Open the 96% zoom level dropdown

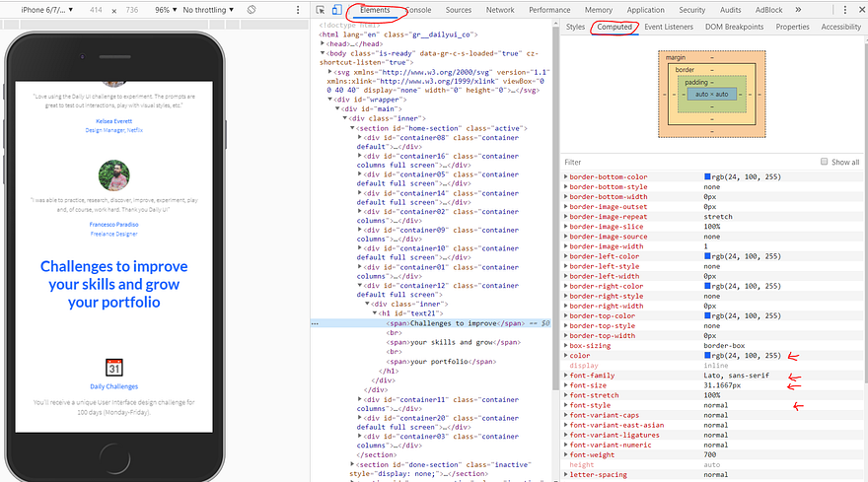coord(164,9)
